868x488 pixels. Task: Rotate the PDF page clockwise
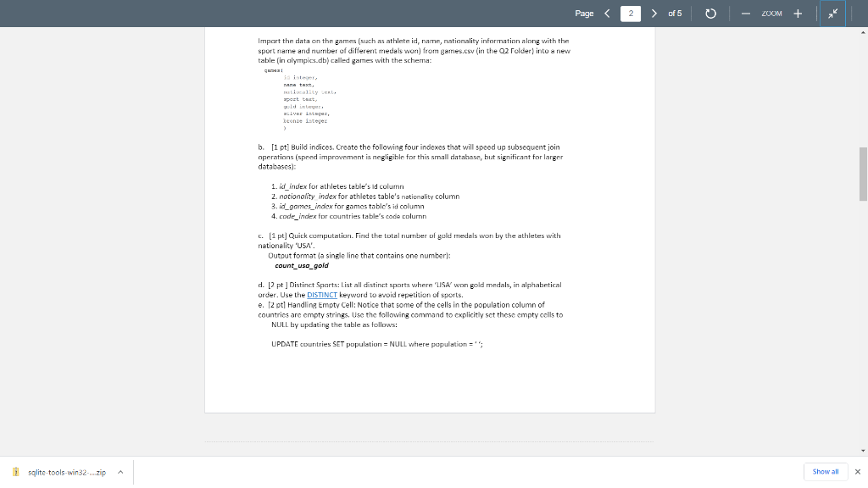(709, 14)
